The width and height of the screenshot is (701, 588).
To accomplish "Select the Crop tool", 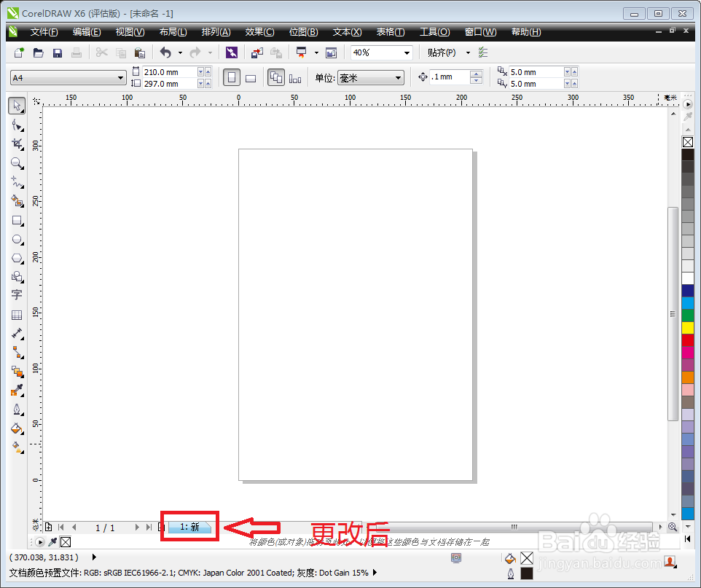I will [17, 144].
